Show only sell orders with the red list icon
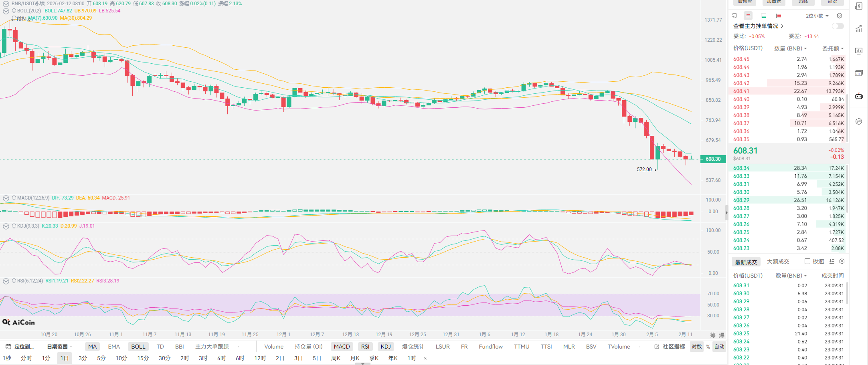Screen dimensions: 868x365 click(779, 16)
